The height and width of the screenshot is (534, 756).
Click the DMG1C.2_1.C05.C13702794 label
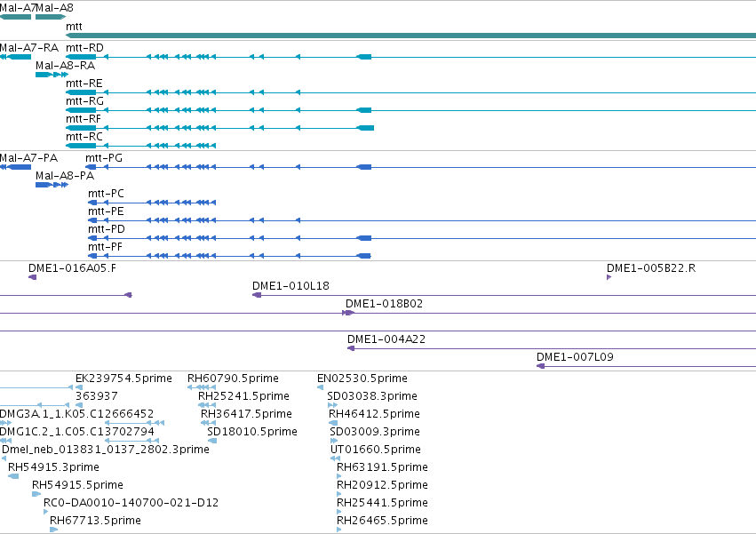coord(77,432)
